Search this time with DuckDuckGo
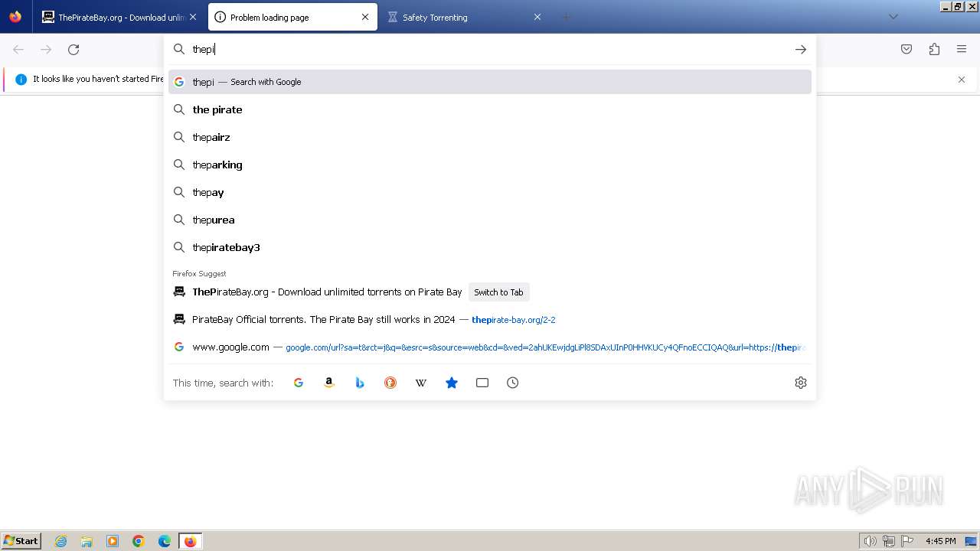Image resolution: width=980 pixels, height=551 pixels. [x=390, y=383]
